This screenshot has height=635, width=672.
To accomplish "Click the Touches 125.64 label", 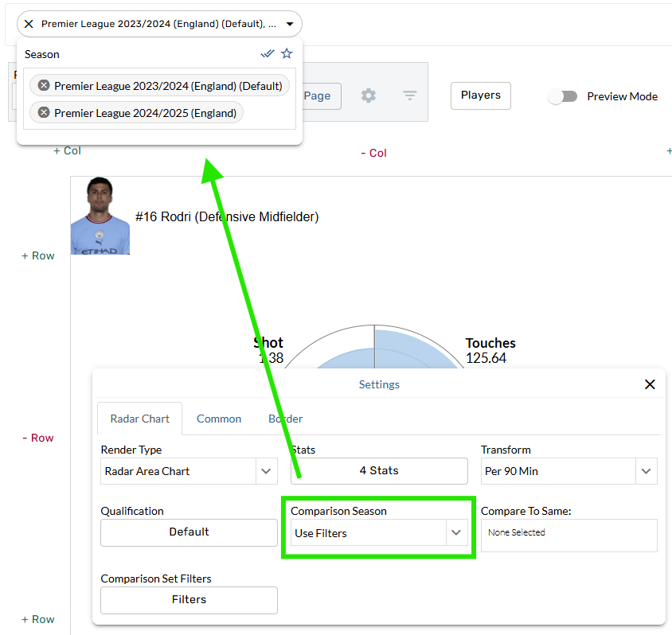I will coord(490,351).
